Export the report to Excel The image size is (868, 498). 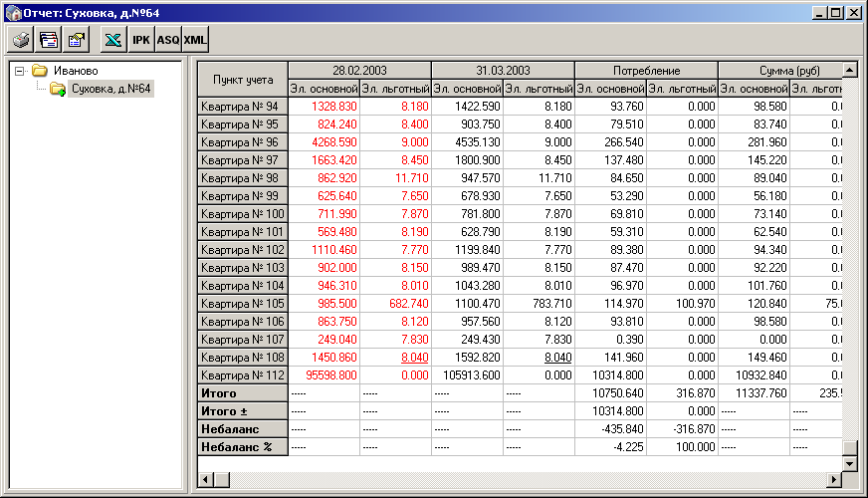(113, 40)
